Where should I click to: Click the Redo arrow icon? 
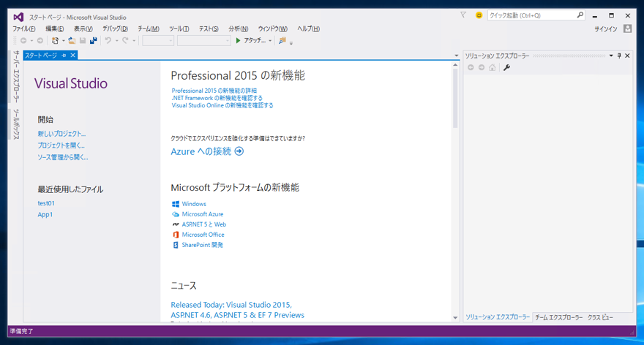pyautogui.click(x=125, y=41)
